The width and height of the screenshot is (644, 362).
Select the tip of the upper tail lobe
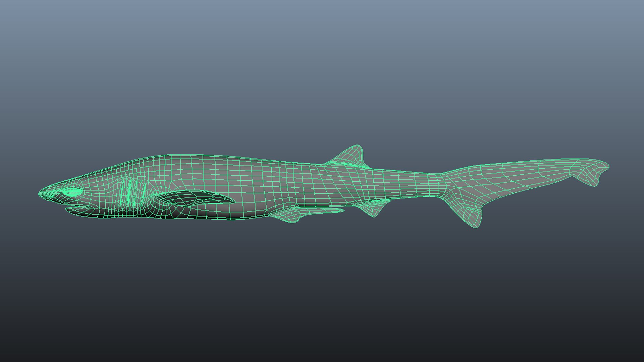(x=591, y=172)
